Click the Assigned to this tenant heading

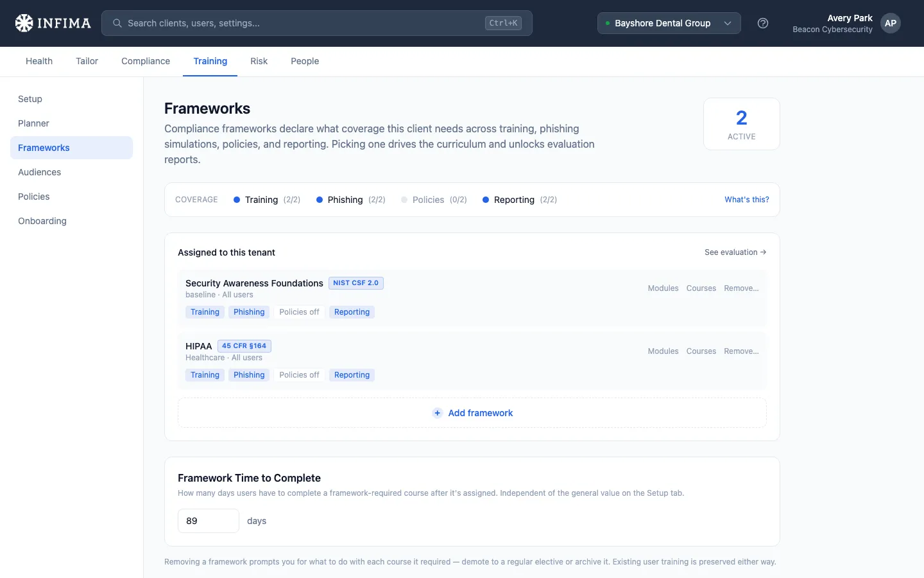tap(227, 252)
